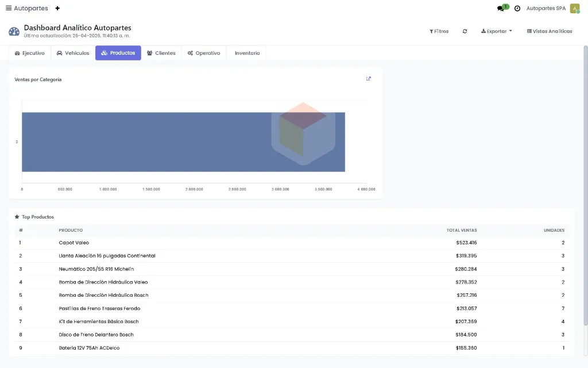Viewport: 588px width, 368px height.
Task: Click the $213.057 sales value
Action: pos(466,308)
